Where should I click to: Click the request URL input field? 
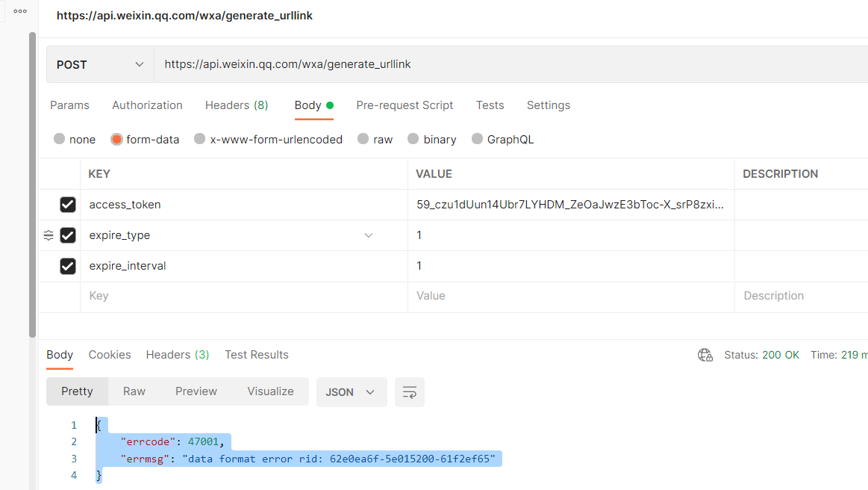[x=511, y=64]
